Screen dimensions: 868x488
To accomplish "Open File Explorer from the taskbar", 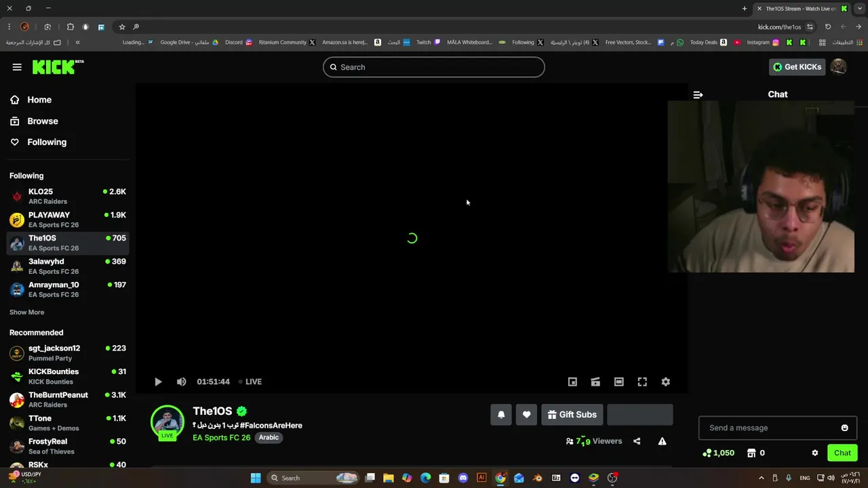I will pyautogui.click(x=388, y=478).
